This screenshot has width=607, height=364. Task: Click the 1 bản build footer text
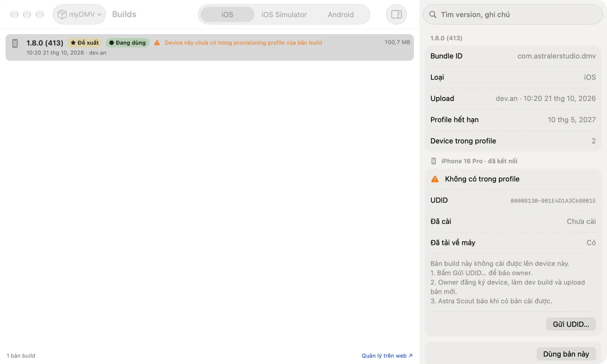click(x=21, y=356)
